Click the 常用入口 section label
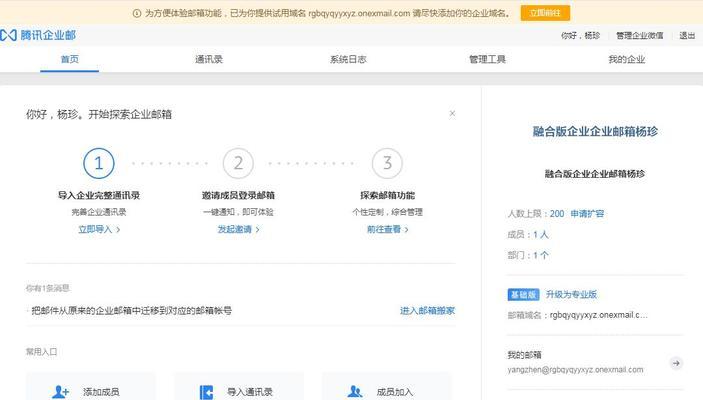The image size is (703, 400). (41, 352)
